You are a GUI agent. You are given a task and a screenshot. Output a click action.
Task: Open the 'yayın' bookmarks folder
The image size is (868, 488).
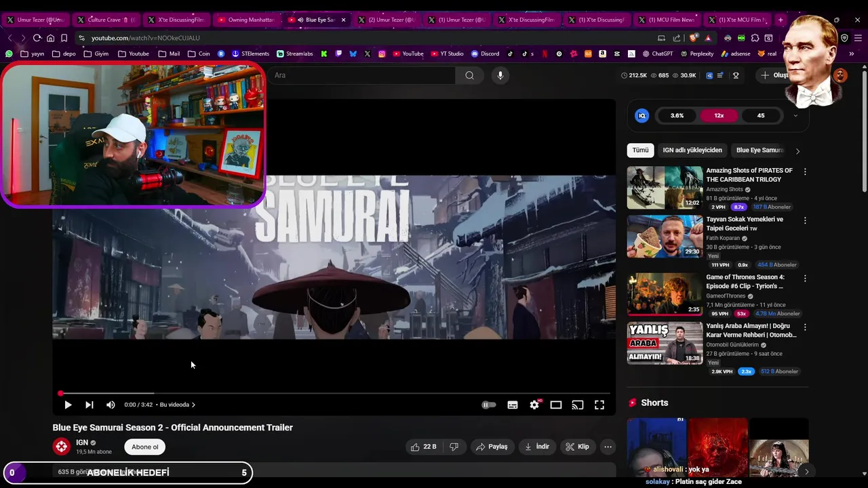tap(33, 54)
